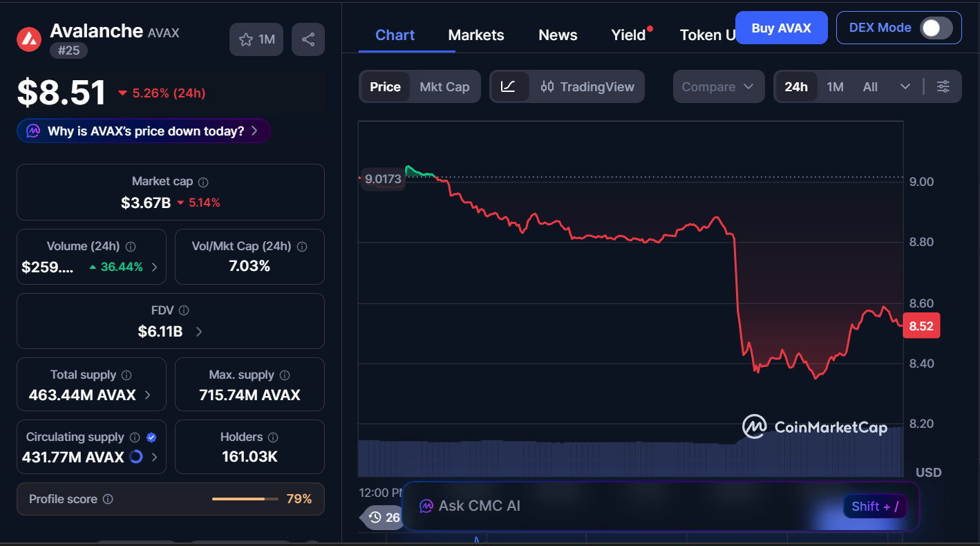Open the News tab

(x=557, y=35)
